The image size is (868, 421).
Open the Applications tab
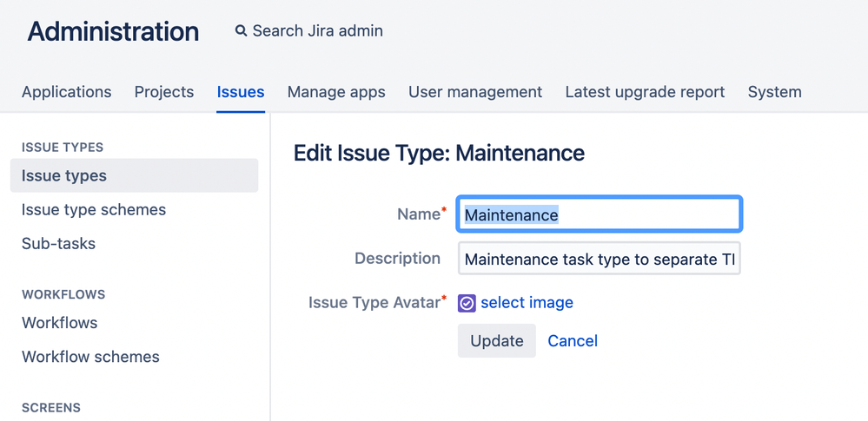point(66,92)
